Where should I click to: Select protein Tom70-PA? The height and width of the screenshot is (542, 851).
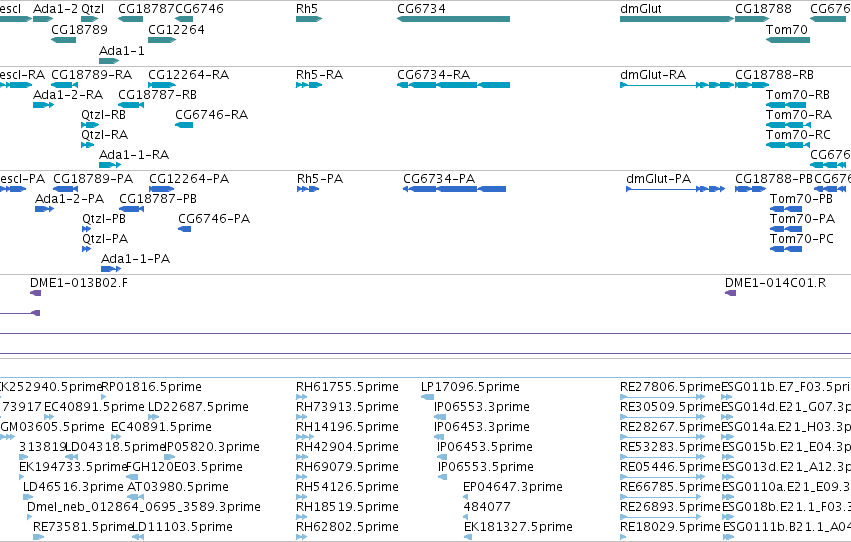click(786, 229)
